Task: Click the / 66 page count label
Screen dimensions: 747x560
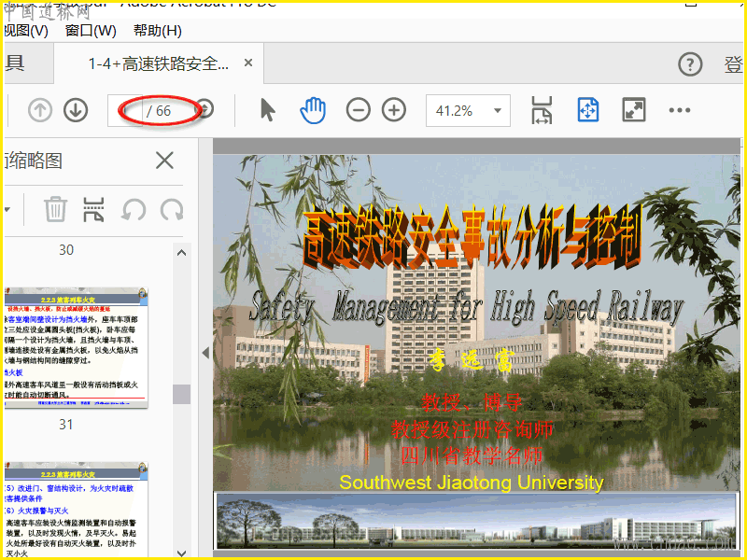Action: pos(159,111)
